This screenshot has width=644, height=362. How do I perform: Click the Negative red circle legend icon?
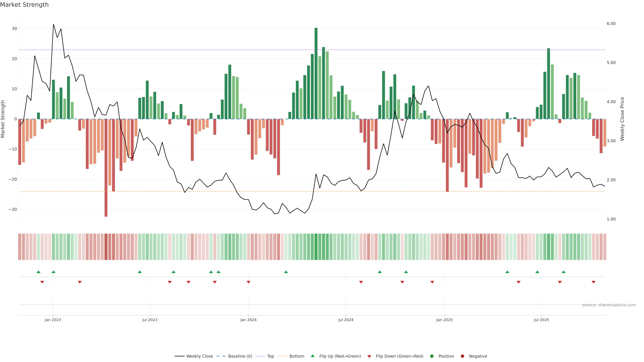pyautogui.click(x=462, y=356)
